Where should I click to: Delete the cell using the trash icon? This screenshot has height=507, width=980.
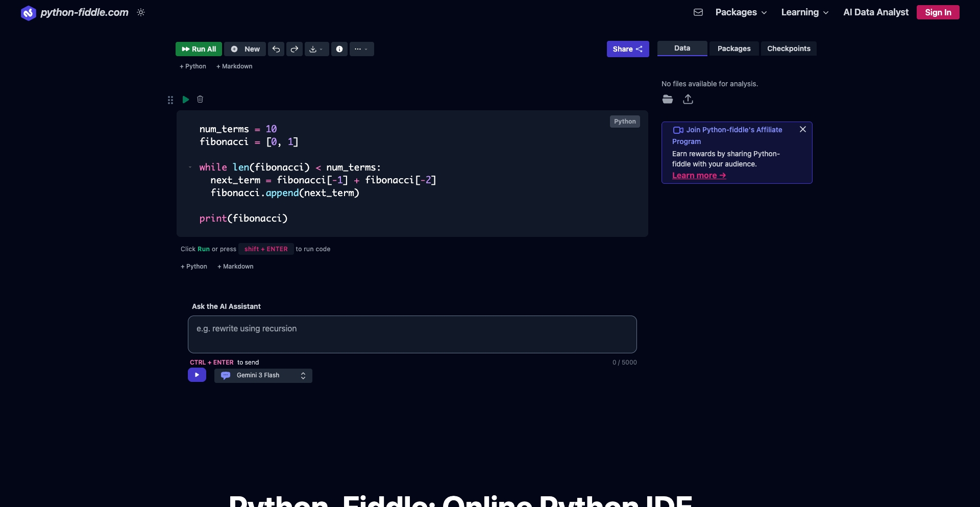pos(200,99)
